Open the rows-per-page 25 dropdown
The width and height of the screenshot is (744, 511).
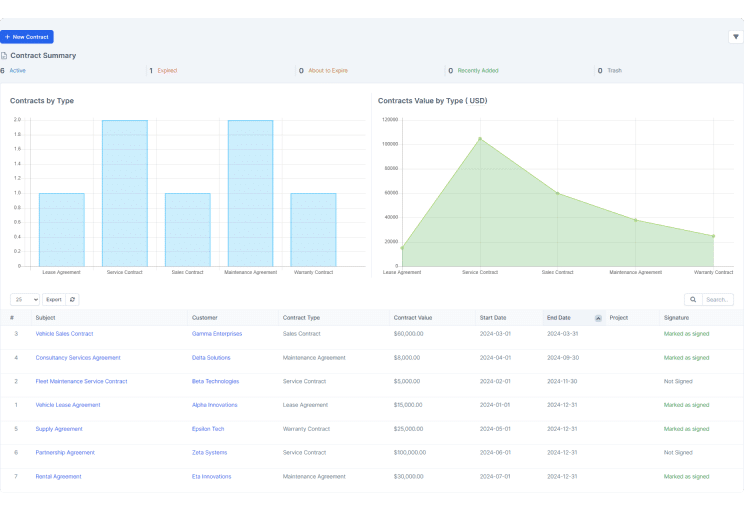(25, 299)
